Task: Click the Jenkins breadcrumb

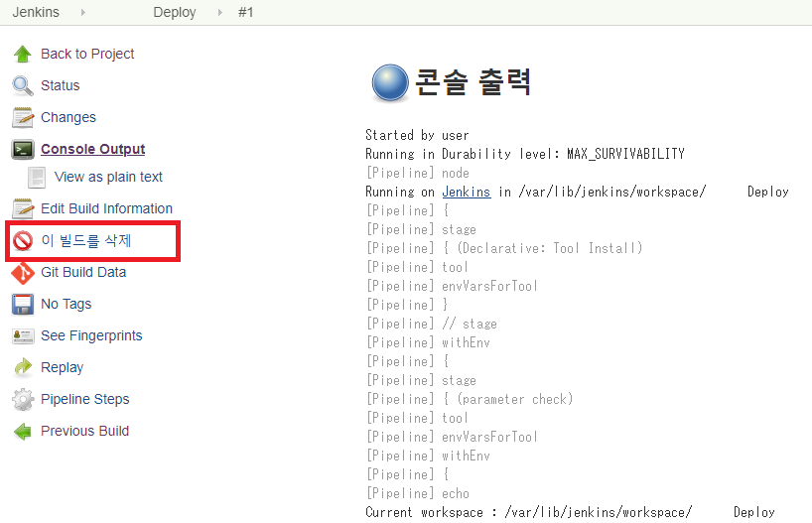Action: pyautogui.click(x=36, y=12)
